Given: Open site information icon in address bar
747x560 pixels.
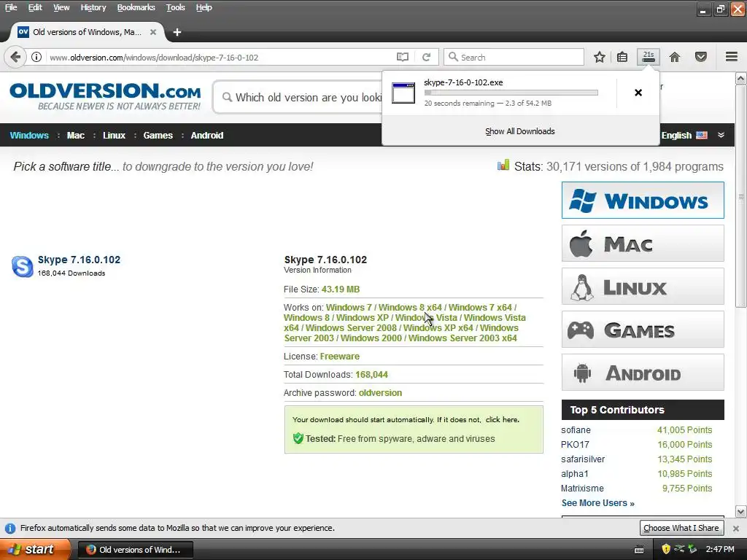Looking at the screenshot, I should 36,57.
